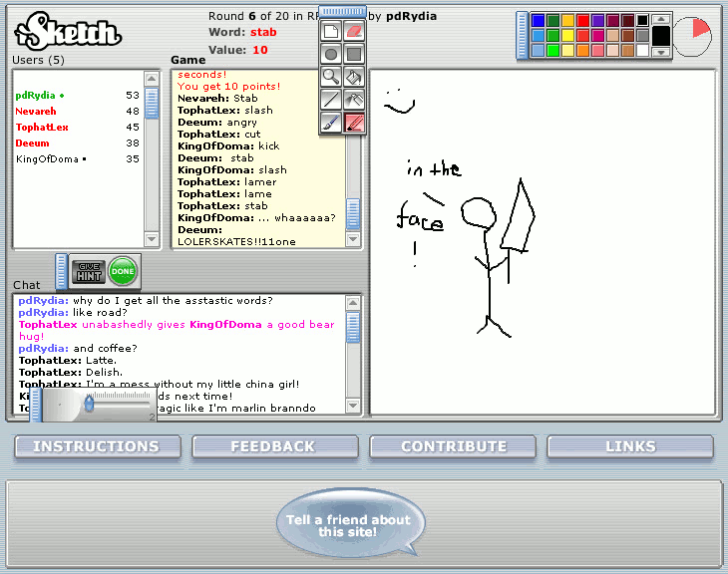Pick the orange color swatch

point(582,50)
